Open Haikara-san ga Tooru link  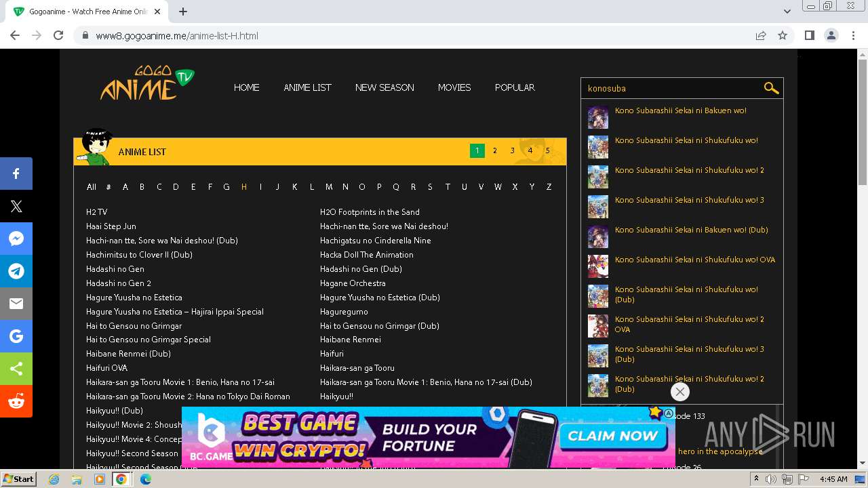pos(357,368)
